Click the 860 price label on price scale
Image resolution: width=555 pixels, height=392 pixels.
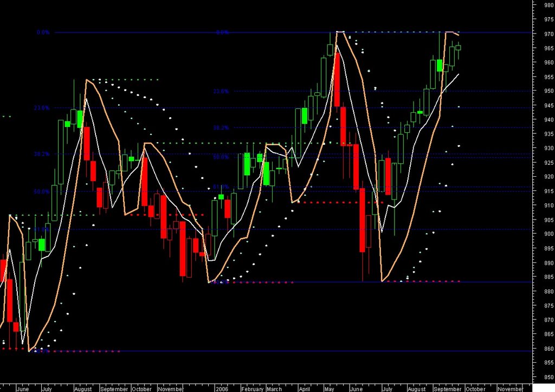(x=548, y=349)
